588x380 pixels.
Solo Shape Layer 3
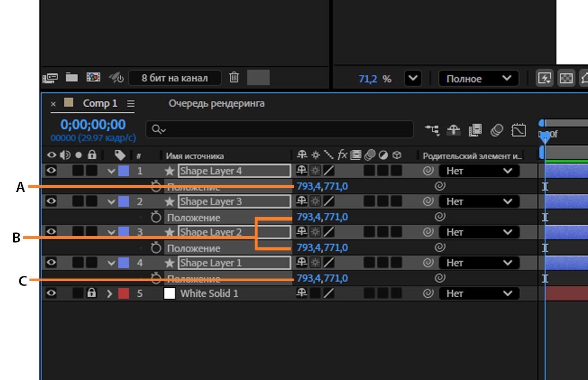[78, 201]
